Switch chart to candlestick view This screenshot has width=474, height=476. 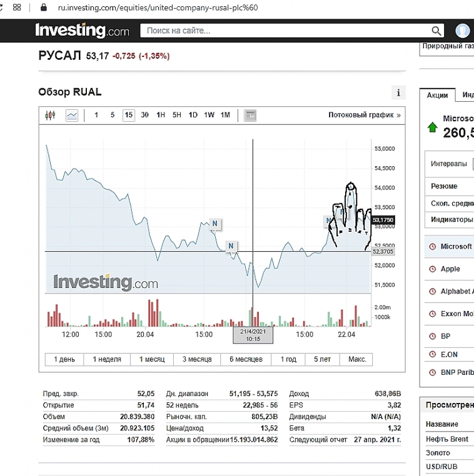pos(51,115)
